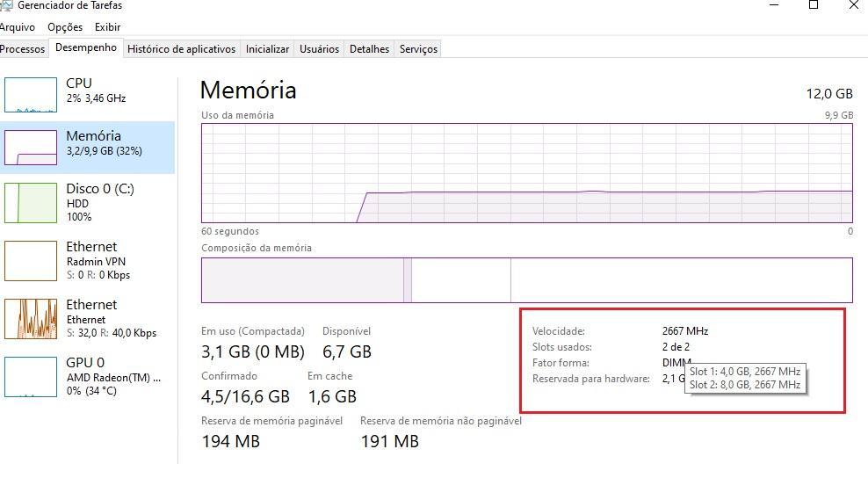Select the Disco 0 (C:) graph thumbnail

coord(31,203)
